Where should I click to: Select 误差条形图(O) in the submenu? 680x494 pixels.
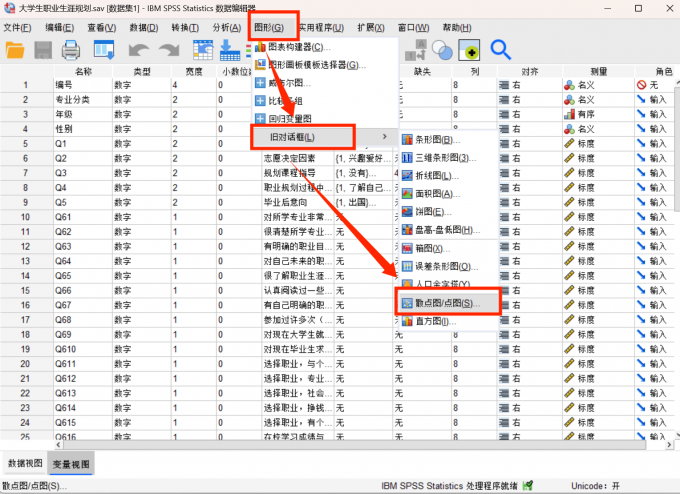(x=449, y=266)
